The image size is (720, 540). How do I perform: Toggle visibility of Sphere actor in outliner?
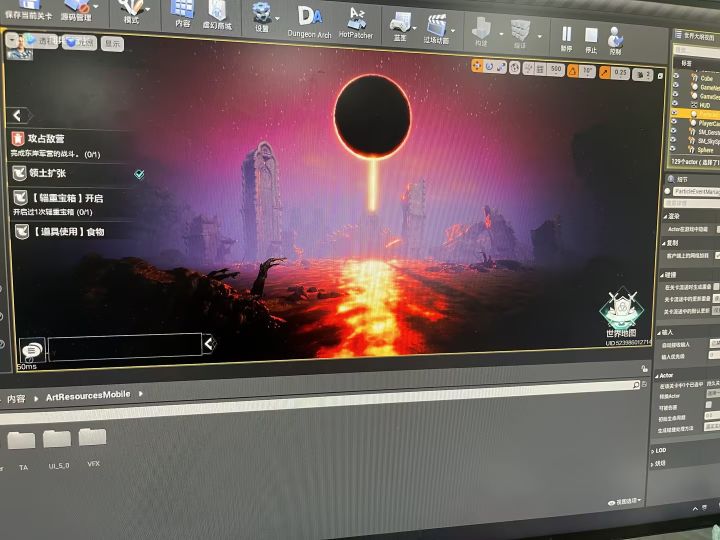coord(674,148)
